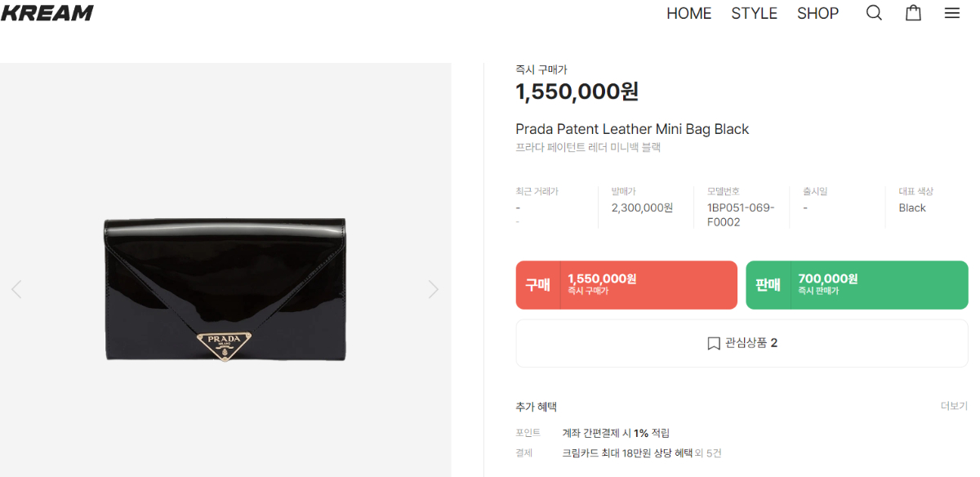Open the SHOP menu item

(817, 13)
